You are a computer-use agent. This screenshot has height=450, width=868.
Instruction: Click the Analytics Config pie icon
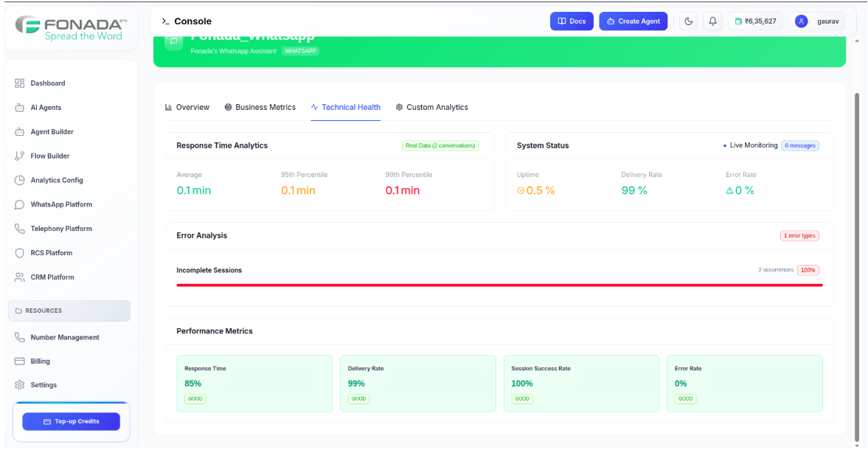tap(19, 180)
